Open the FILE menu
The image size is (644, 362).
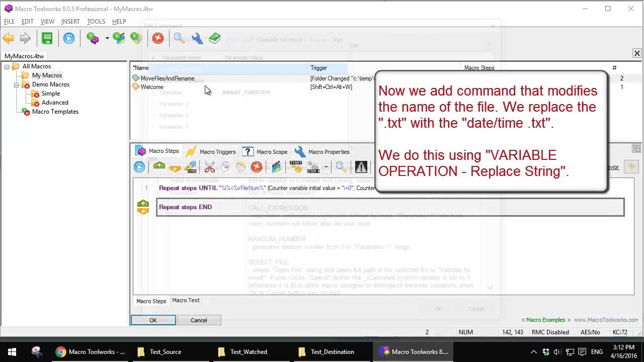click(9, 22)
